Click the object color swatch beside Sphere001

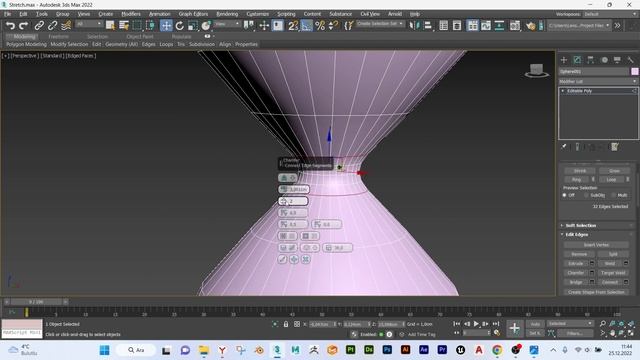tap(635, 71)
